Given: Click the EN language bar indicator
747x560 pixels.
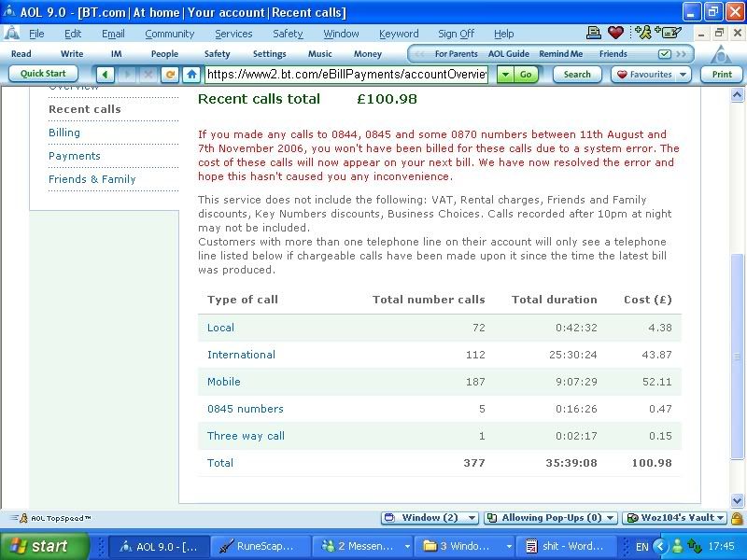Looking at the screenshot, I should coord(641,546).
